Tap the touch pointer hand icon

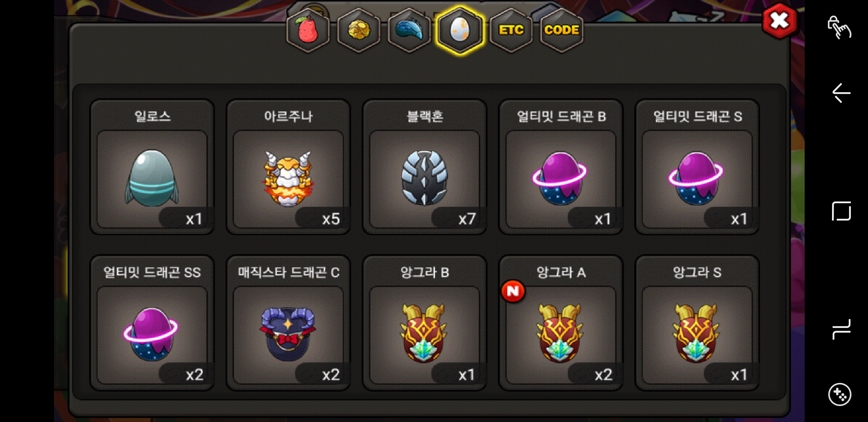tap(839, 27)
